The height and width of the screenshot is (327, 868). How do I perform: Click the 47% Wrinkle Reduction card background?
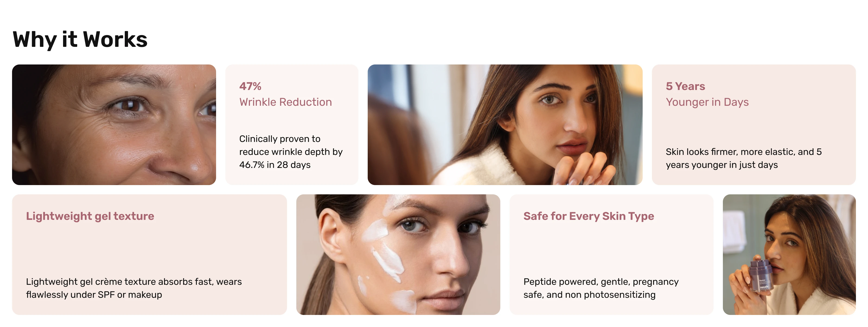click(292, 124)
